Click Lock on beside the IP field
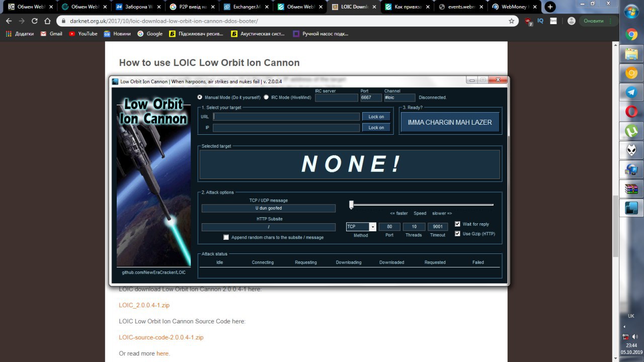Viewport: 644px width, 362px height. tap(376, 128)
